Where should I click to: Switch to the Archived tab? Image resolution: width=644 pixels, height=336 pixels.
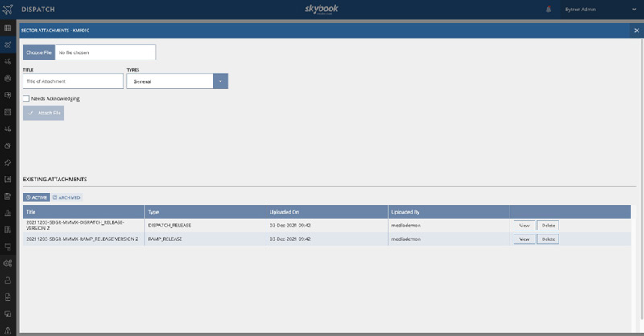pyautogui.click(x=67, y=197)
